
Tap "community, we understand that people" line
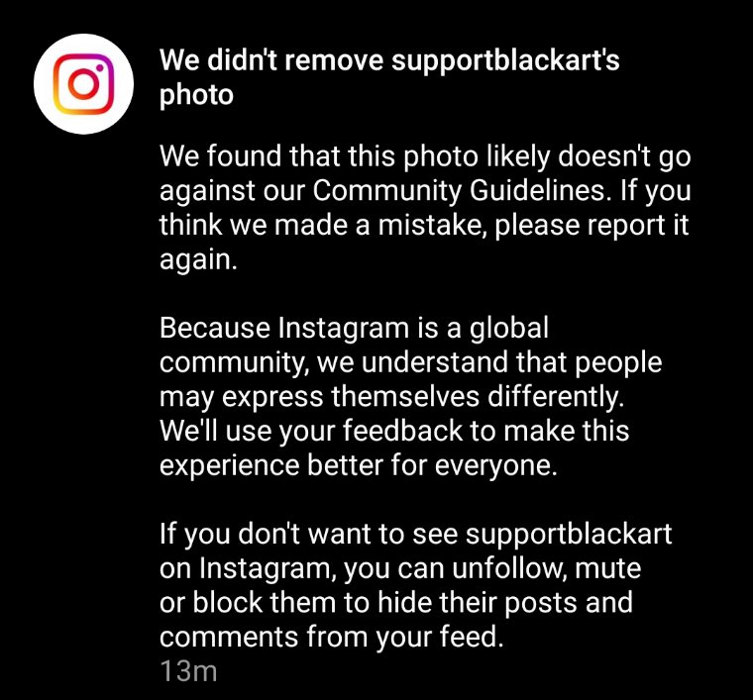[410, 362]
